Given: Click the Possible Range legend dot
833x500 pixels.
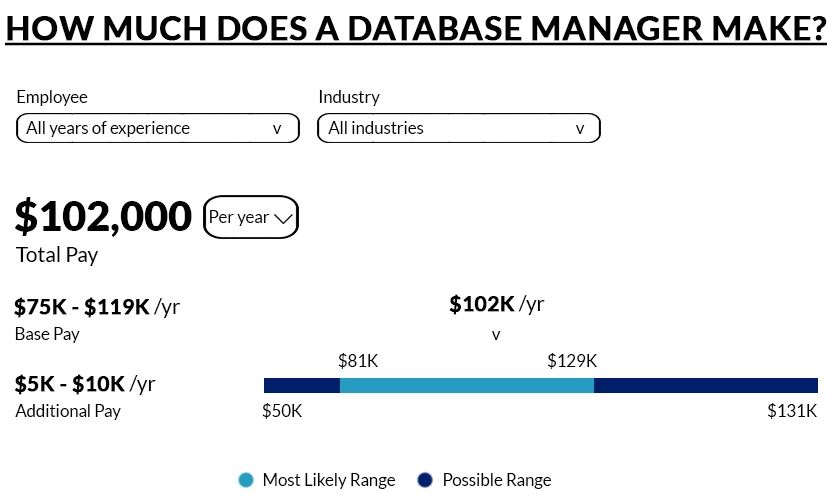Looking at the screenshot, I should (426, 480).
